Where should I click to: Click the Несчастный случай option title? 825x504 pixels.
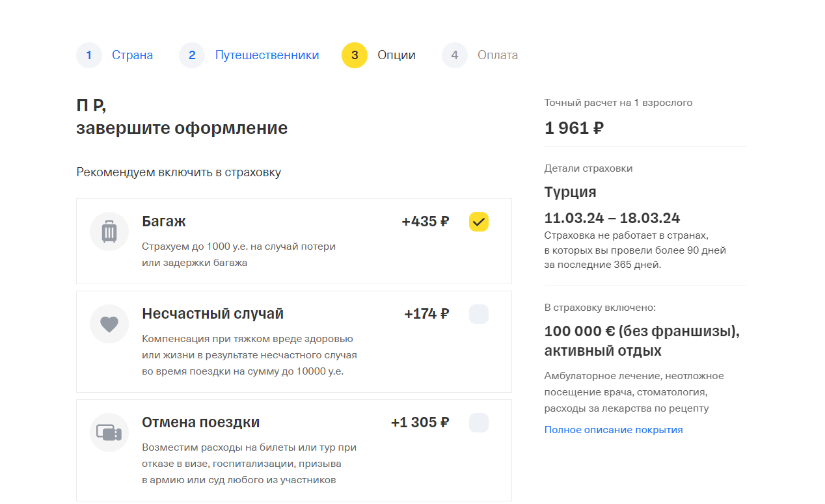tap(213, 313)
